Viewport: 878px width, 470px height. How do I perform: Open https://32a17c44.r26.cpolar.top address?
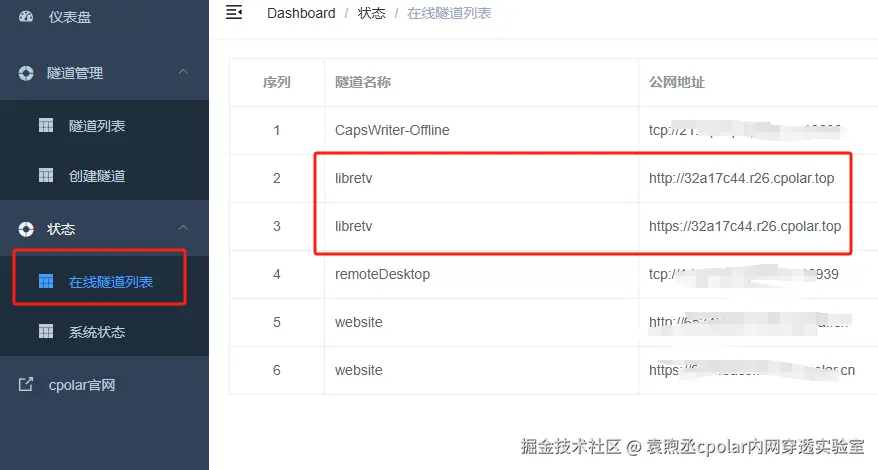pos(745,226)
